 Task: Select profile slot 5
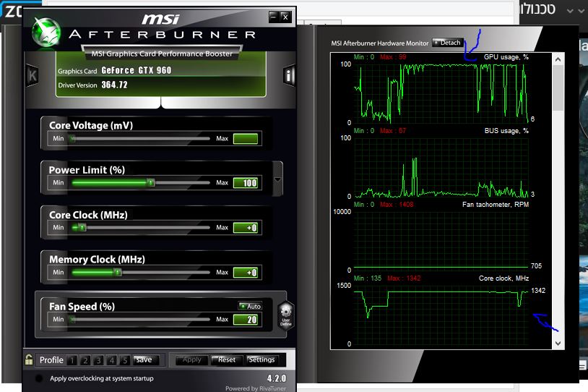pos(124,360)
